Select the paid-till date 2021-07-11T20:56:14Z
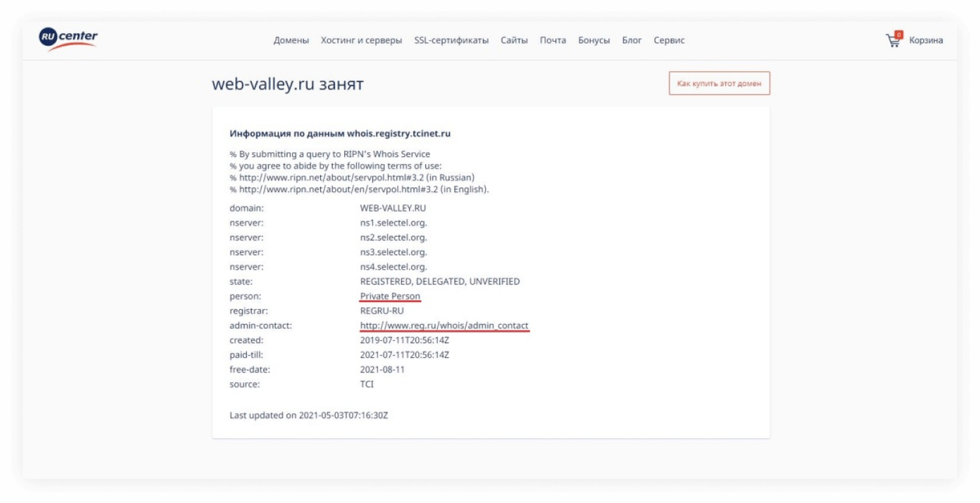The width and height of the screenshot is (980, 503). [404, 355]
